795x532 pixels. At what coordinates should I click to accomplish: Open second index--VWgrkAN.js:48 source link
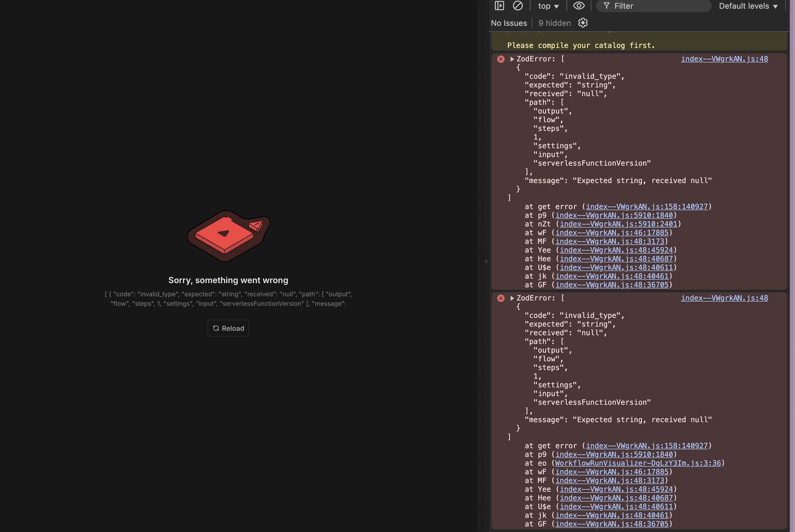point(724,298)
